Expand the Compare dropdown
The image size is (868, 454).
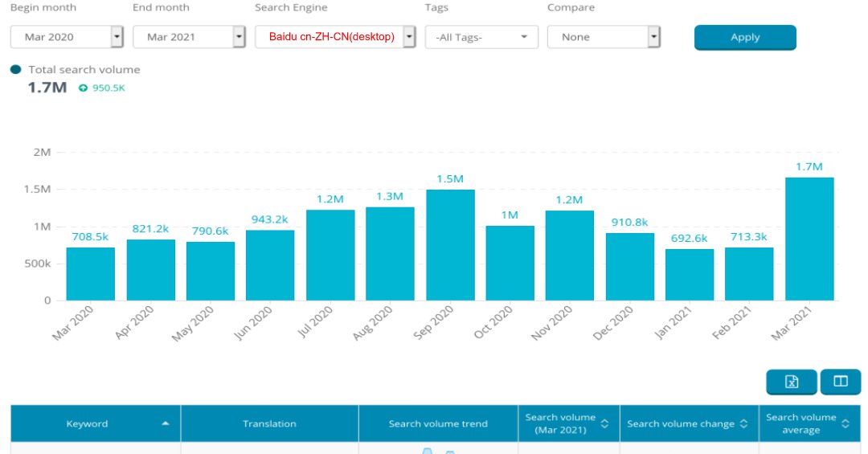653,37
